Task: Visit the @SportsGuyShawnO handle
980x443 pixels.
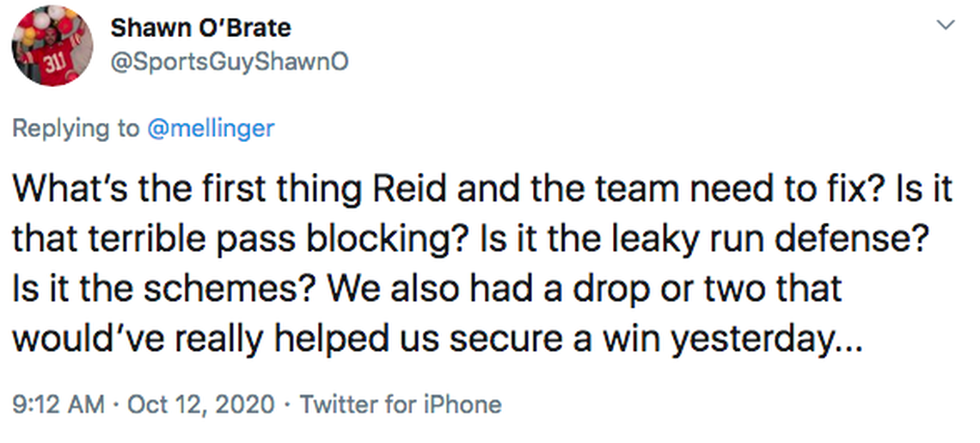Action: pos(229,63)
